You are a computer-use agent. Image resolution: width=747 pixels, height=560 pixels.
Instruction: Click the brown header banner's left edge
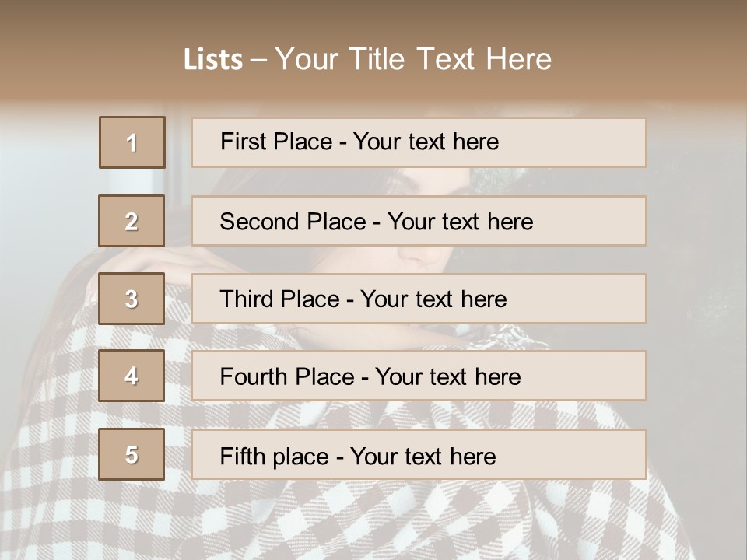pyautogui.click(x=5, y=52)
